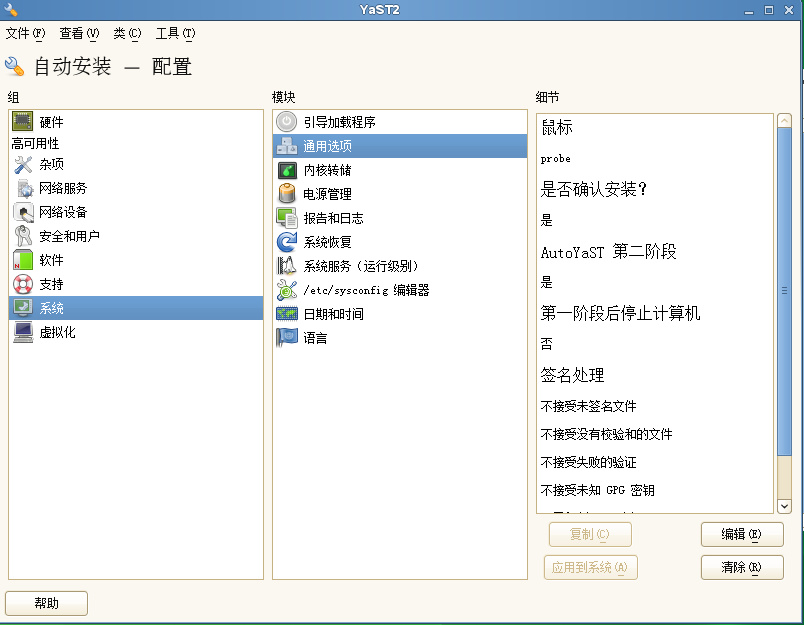Select the 网络服务 group label

point(63,188)
